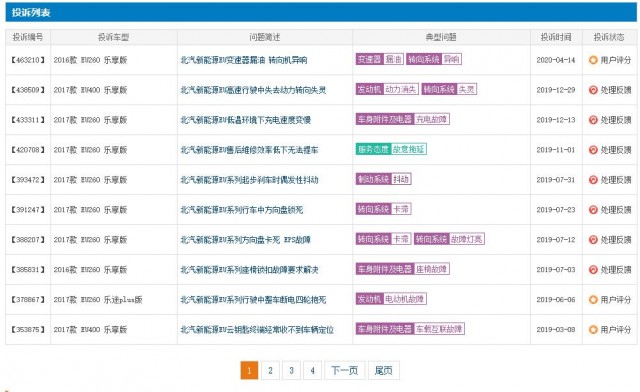Click the 处理反馈 icon for complaint 393472
Image resolution: width=640 pixels, height=392 pixels.
point(593,180)
